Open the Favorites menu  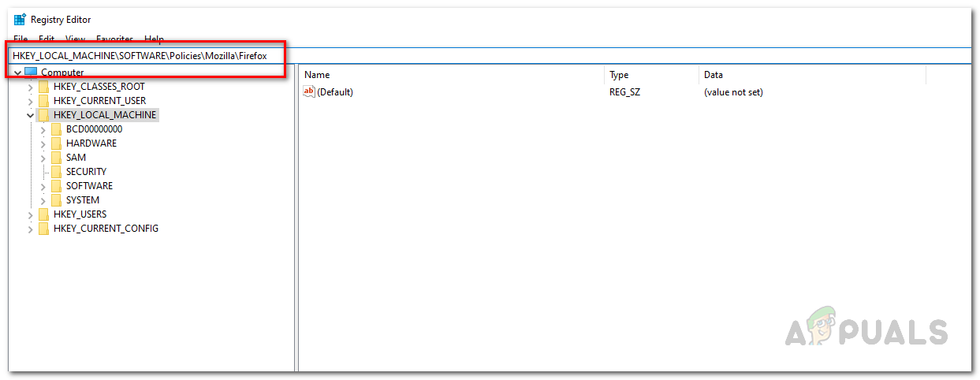click(115, 39)
